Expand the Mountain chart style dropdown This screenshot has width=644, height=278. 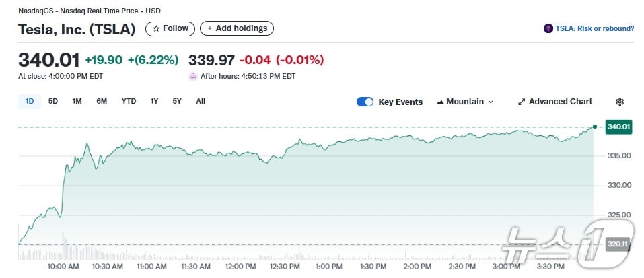click(491, 102)
